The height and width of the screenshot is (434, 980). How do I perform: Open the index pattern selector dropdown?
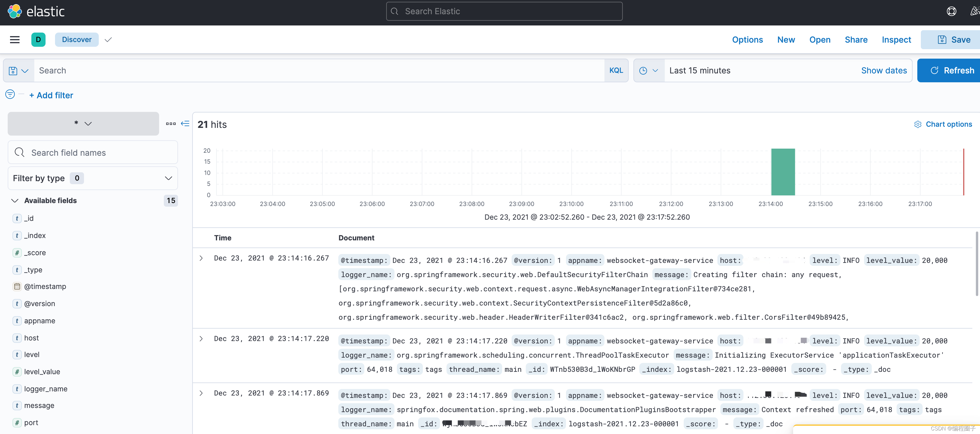(x=83, y=123)
